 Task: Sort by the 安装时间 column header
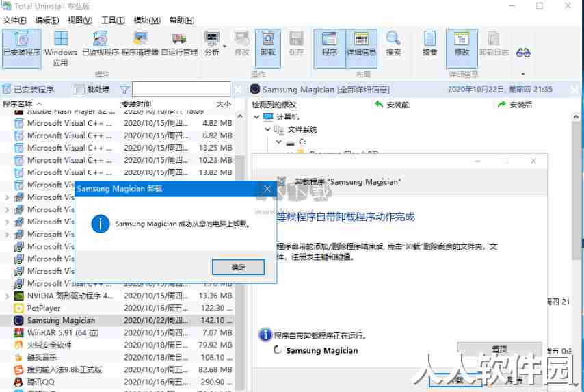(136, 104)
